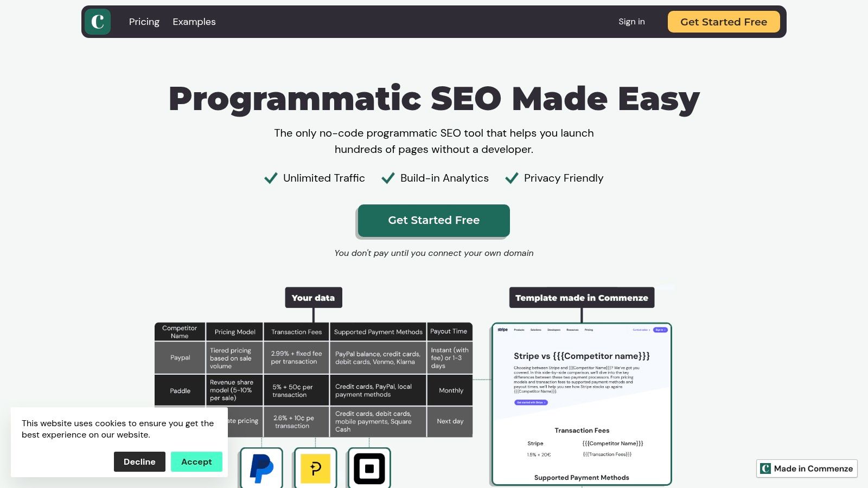This screenshot has width=868, height=488.
Task: Click the Instant (with fee) payout cell
Action: point(450,358)
